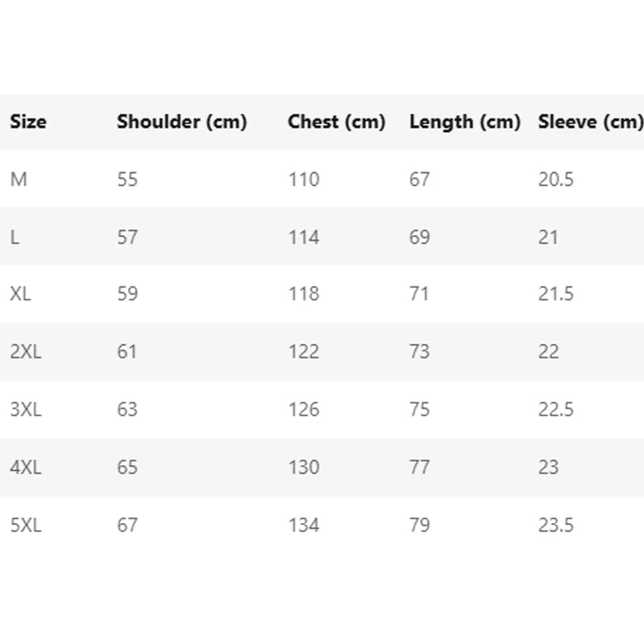This screenshot has width=644, height=644.
Task: Click the L size row label
Action: pyautogui.click(x=15, y=237)
